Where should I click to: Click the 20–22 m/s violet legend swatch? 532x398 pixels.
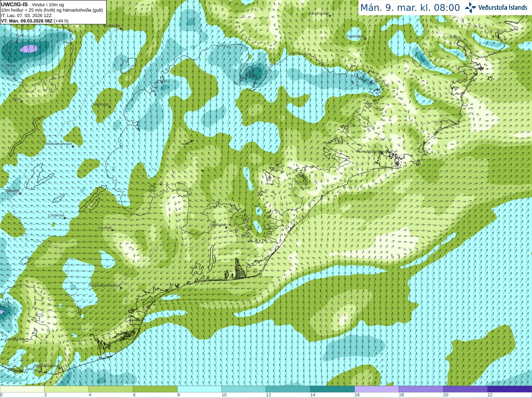465,389
